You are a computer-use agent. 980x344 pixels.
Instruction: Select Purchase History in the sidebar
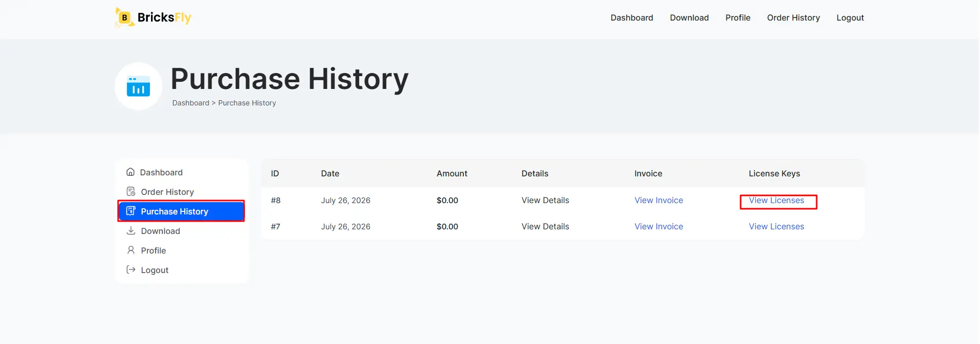tap(181, 211)
